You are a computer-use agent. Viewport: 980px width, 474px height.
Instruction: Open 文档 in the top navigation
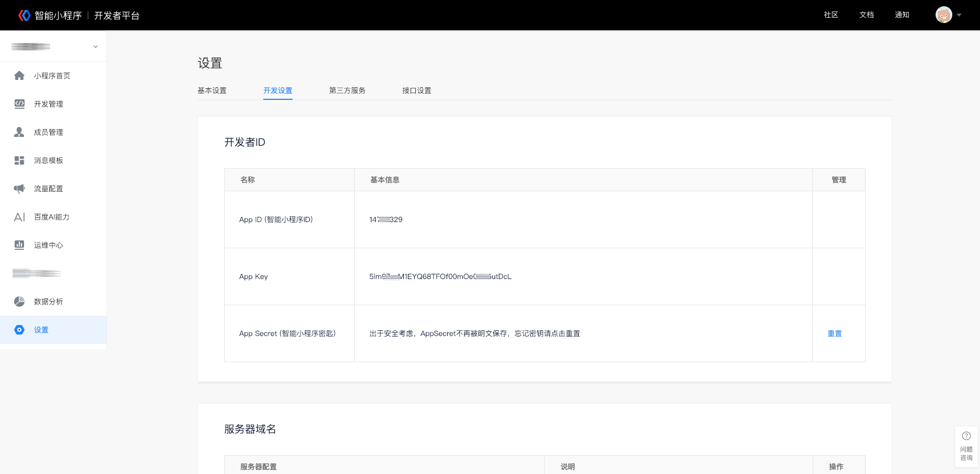pyautogui.click(x=866, y=15)
